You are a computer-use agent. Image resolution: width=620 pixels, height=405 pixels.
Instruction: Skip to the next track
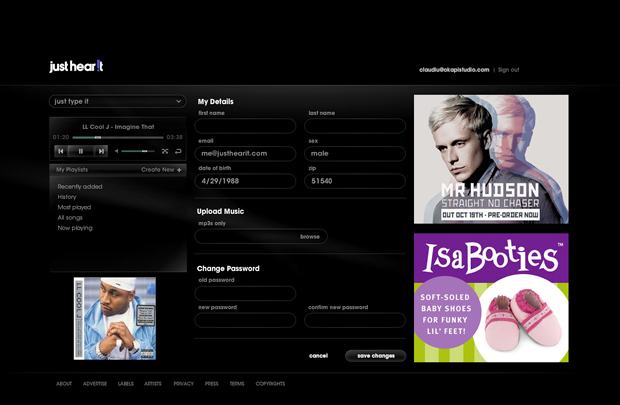tap(101, 151)
